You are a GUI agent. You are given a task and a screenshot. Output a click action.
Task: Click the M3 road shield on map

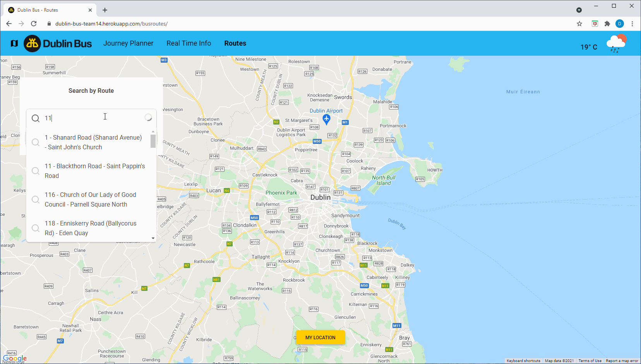click(x=164, y=60)
